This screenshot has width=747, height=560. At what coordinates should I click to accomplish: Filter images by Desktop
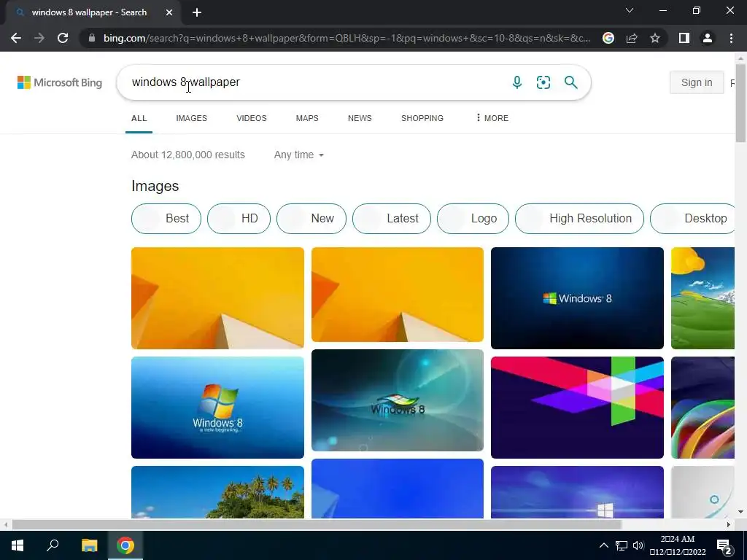click(693, 219)
